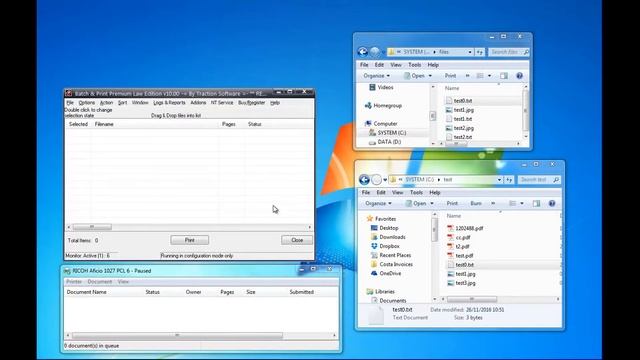
Task: Click Burn in the test Explorer toolbar
Action: click(x=476, y=203)
